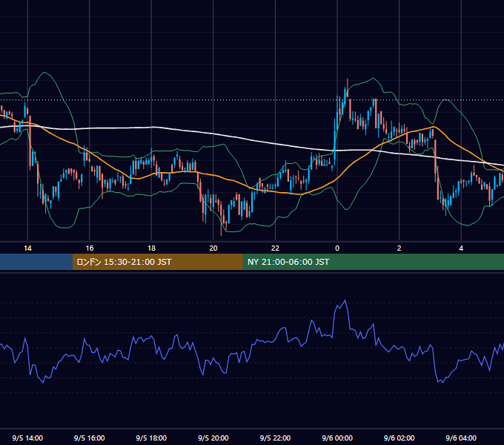The height and width of the screenshot is (445, 504).
Task: Click the 14 hour label on price chart axis
Action: [x=27, y=248]
